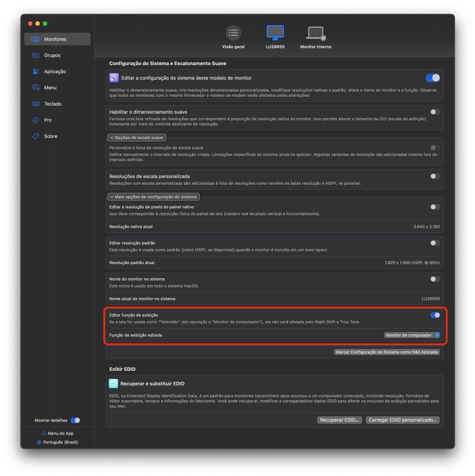Screen dimensions: 475x476
Task: Click 'Exibir EDID' section heading
Action: coord(122,369)
